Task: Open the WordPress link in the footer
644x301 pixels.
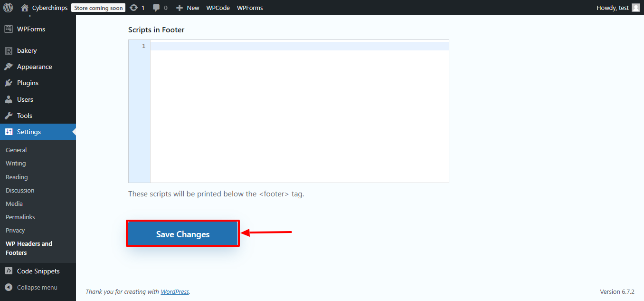Action: (175, 291)
